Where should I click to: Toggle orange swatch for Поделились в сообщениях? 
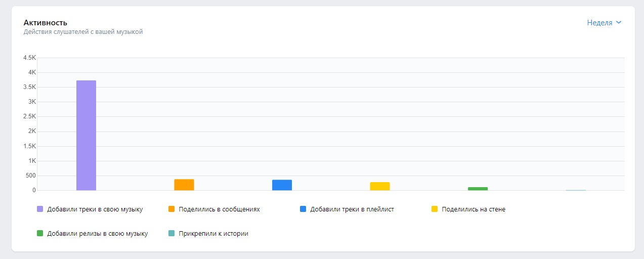(x=171, y=209)
